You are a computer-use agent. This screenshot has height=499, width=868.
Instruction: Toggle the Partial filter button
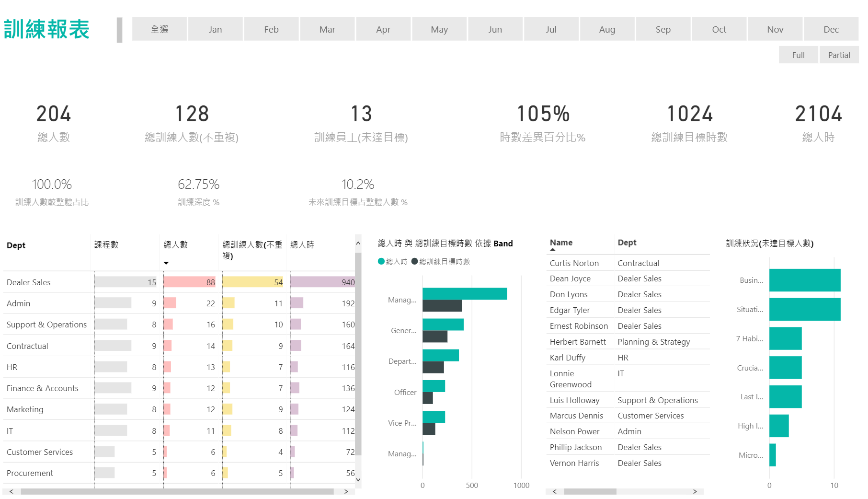pyautogui.click(x=839, y=55)
